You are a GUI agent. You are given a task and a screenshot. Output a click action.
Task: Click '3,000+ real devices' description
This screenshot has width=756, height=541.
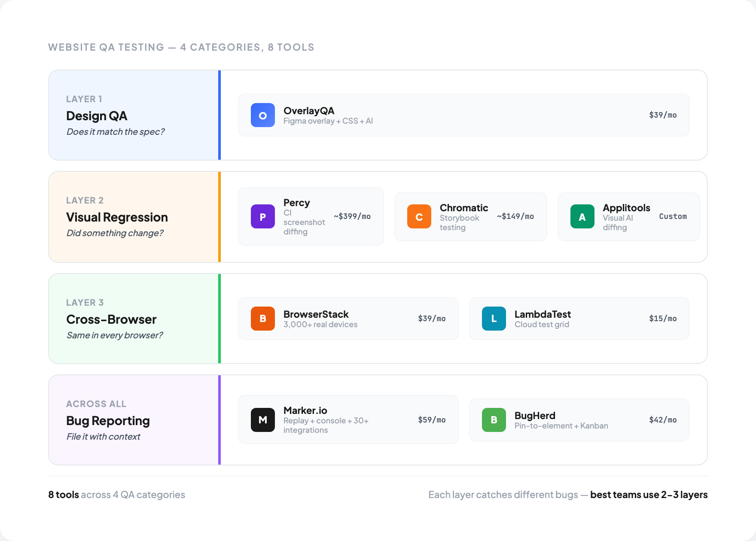tap(320, 325)
